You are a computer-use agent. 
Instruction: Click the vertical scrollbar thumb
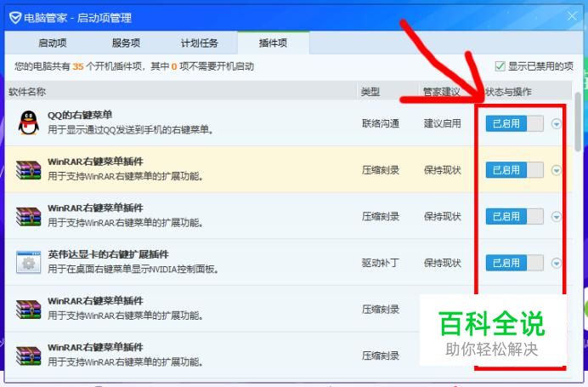point(578,122)
